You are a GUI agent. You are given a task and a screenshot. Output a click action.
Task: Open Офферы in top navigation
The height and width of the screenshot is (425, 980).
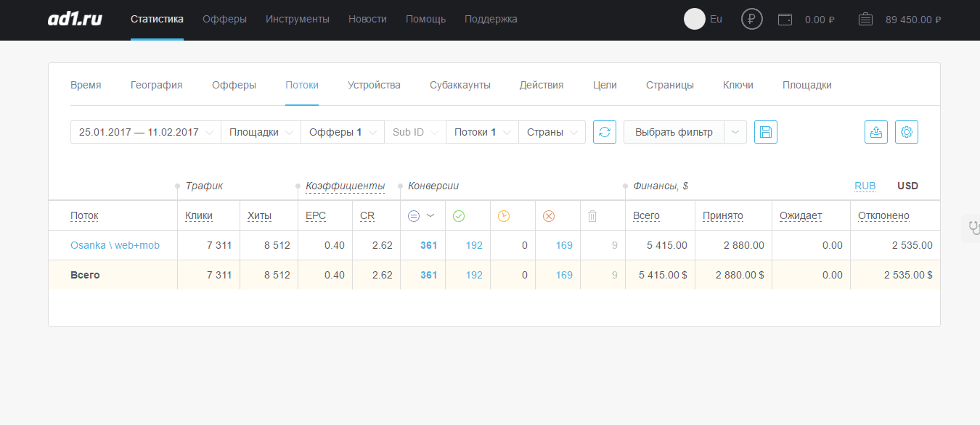click(x=224, y=19)
